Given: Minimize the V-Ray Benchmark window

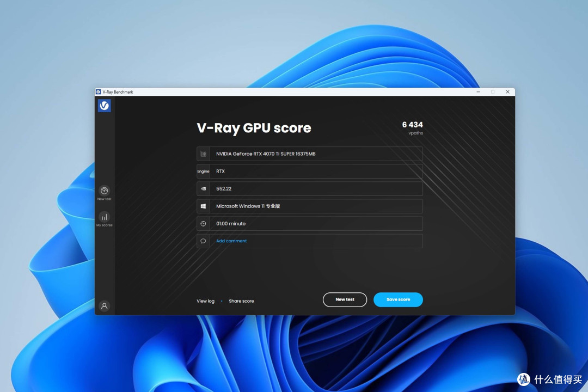Looking at the screenshot, I should coord(478,92).
